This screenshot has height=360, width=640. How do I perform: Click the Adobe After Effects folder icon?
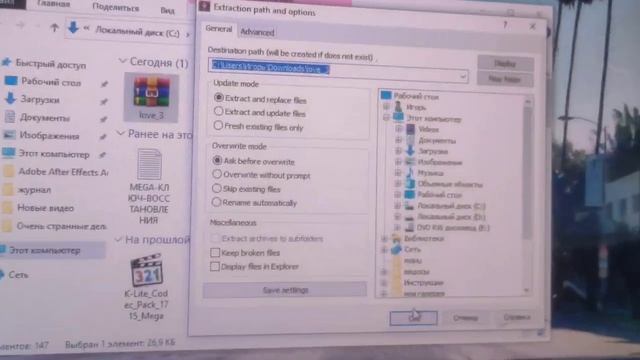tap(9, 171)
